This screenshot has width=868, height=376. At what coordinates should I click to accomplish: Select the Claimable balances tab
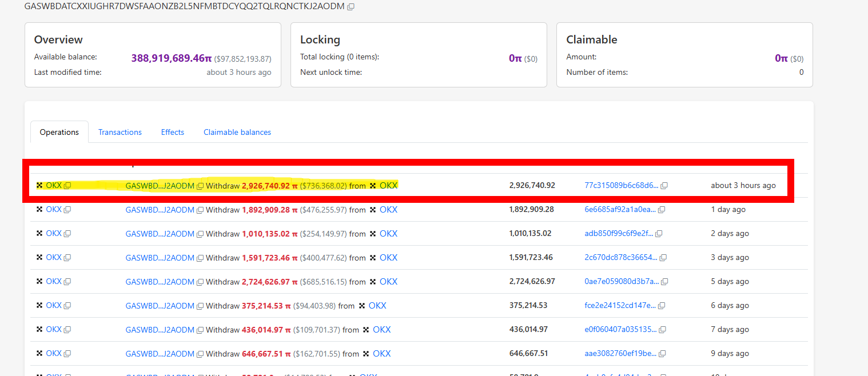(237, 132)
